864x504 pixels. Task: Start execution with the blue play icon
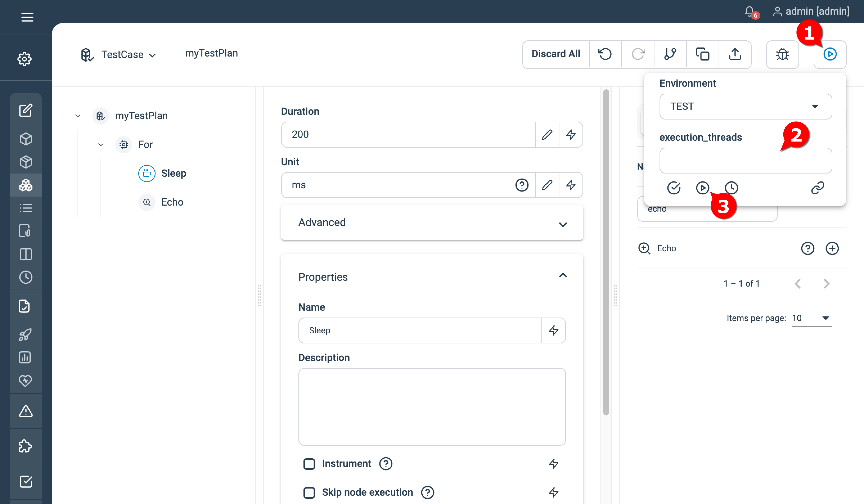click(x=830, y=54)
